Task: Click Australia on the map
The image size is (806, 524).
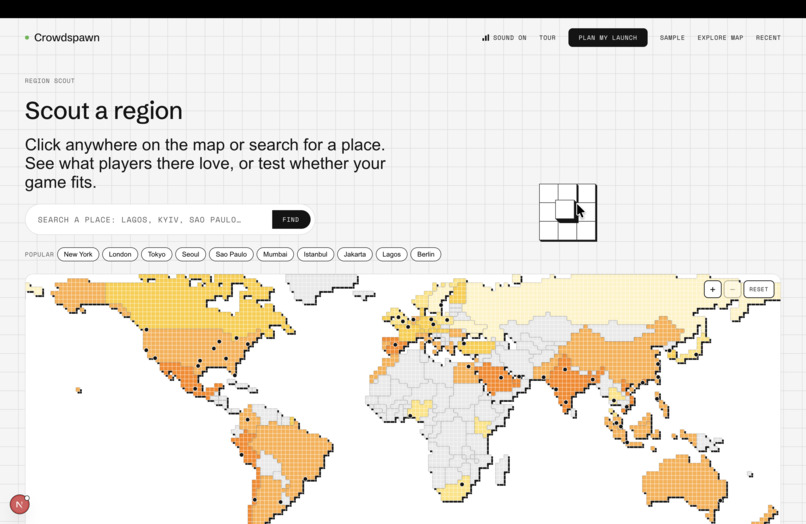Action: click(684, 483)
